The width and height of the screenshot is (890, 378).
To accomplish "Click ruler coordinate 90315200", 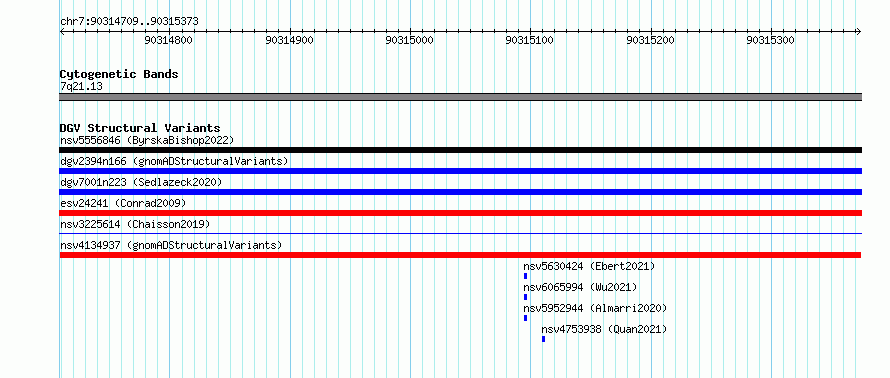I will point(650,40).
